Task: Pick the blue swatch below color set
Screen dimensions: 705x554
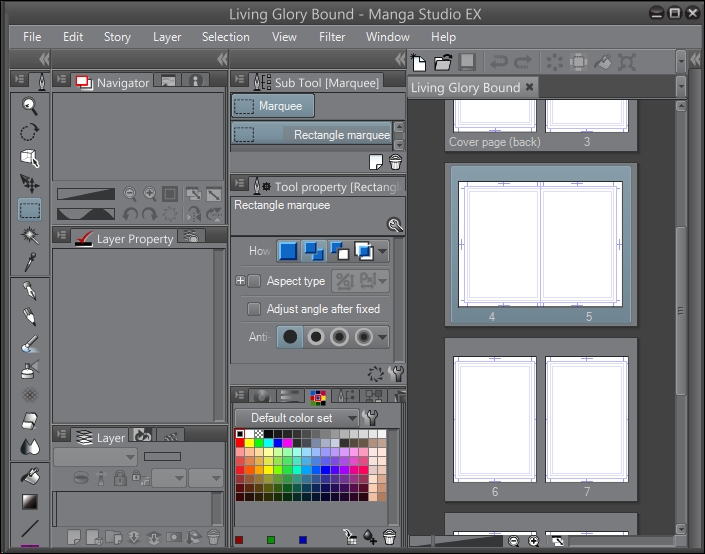Action: (303, 540)
